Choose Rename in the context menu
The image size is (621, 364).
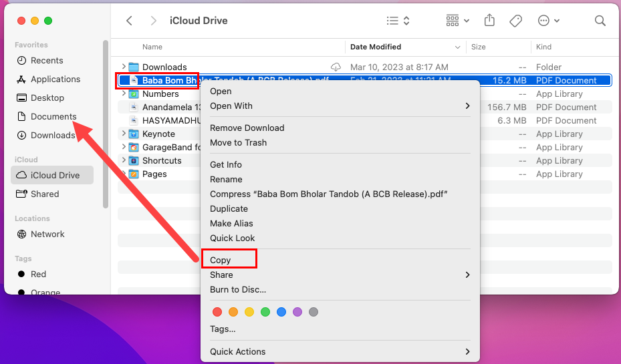coord(226,179)
